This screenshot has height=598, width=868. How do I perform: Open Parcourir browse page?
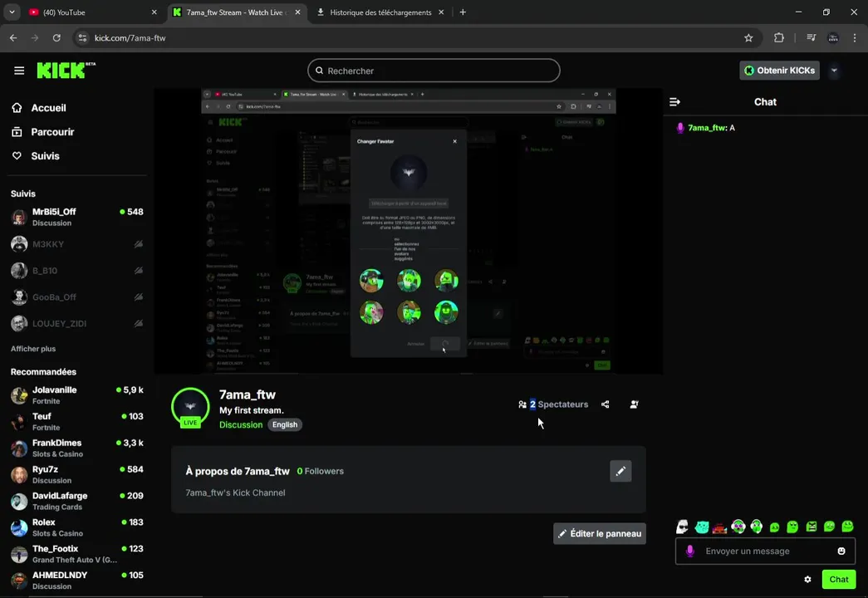pos(52,132)
